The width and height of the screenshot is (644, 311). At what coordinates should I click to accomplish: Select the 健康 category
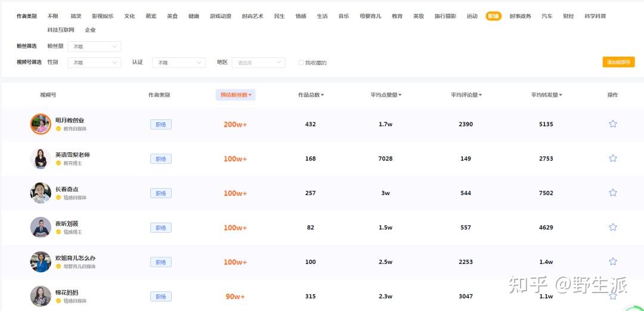click(x=194, y=17)
